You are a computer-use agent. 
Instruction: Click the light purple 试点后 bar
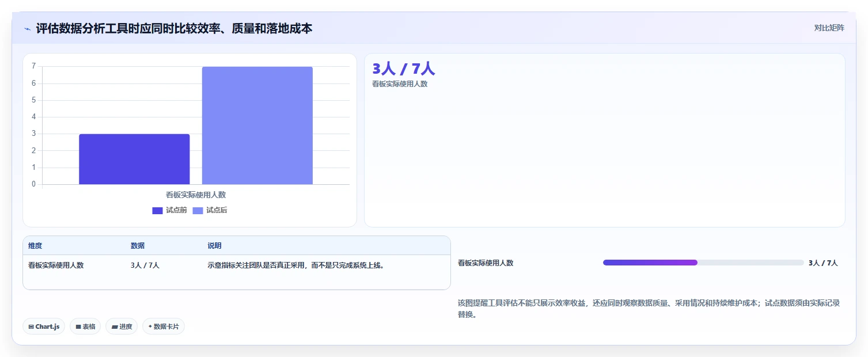(257, 126)
